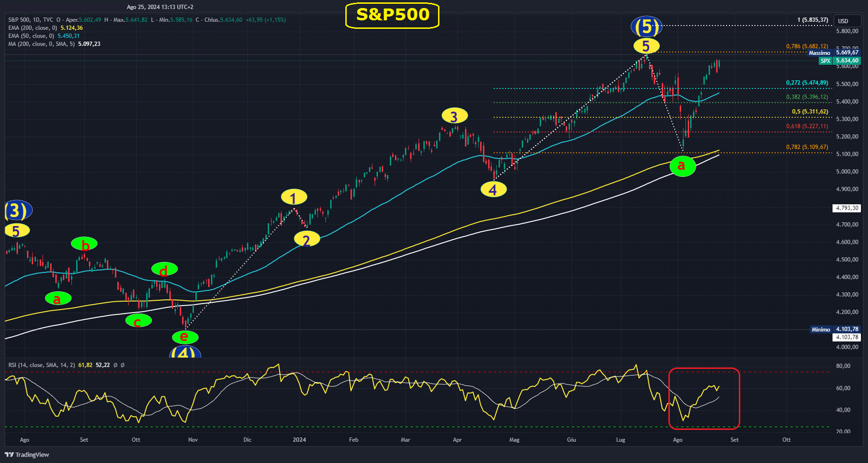Click the 4.793,30 white price tag
This screenshot has width=868, height=463.
(847, 208)
